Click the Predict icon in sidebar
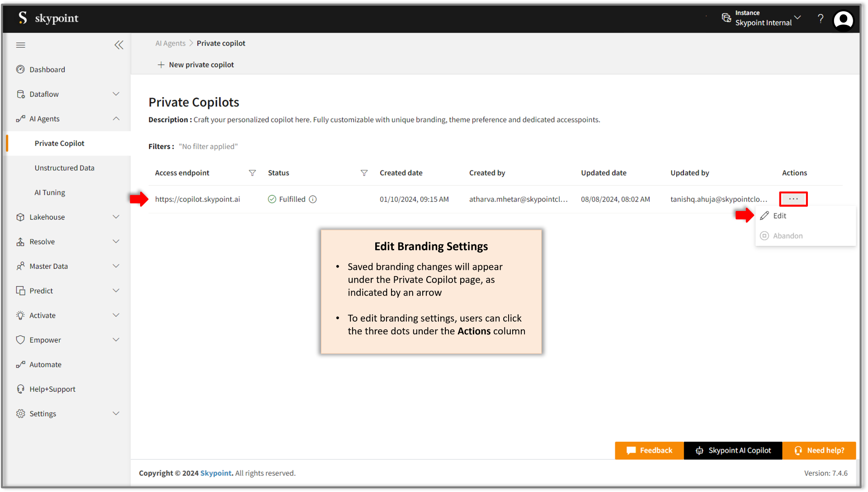Viewport: 868px width, 492px height. pos(20,290)
